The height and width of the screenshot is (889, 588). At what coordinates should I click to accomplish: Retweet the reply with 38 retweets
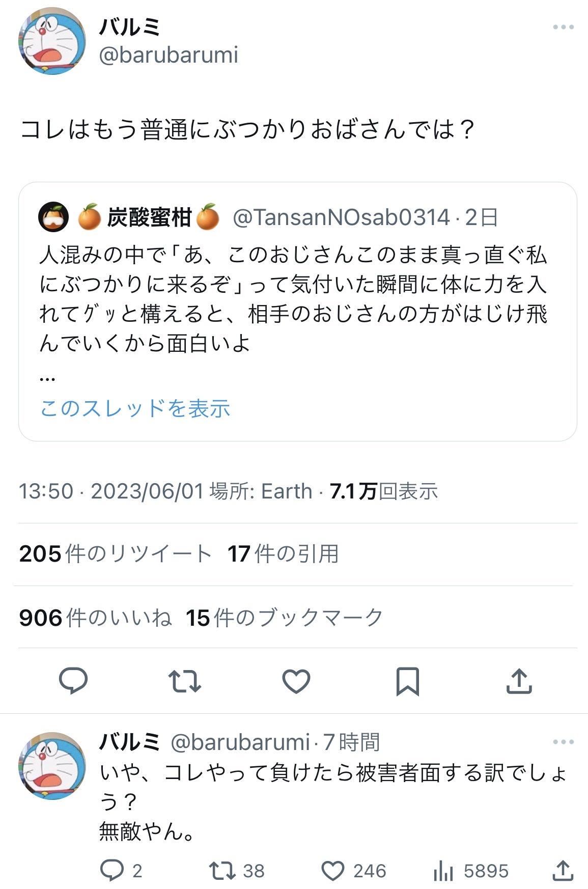[222, 871]
